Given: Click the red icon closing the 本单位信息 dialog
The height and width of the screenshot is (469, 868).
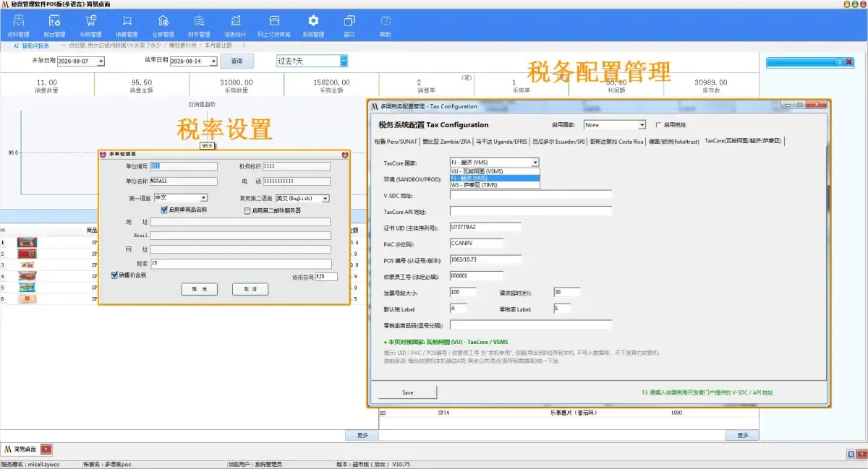Looking at the screenshot, I should coord(345,154).
